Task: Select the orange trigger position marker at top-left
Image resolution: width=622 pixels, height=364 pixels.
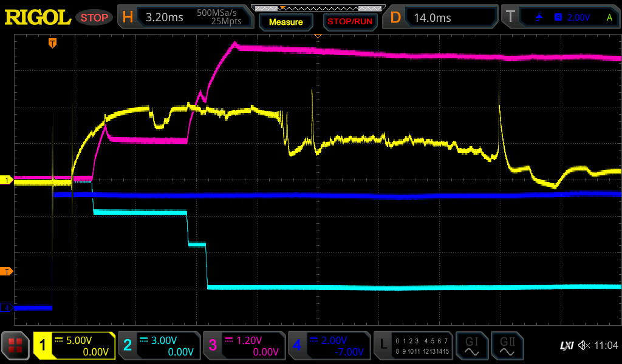Action: point(53,42)
